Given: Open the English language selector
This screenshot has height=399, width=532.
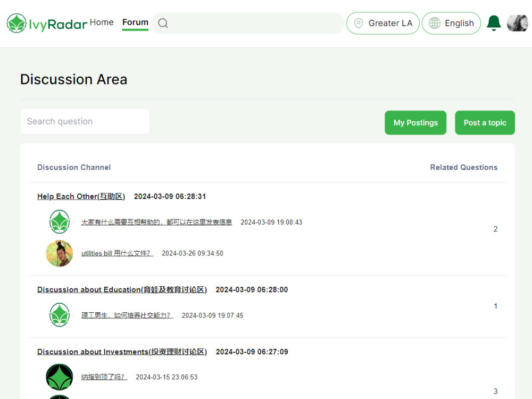Looking at the screenshot, I should click(x=451, y=23).
